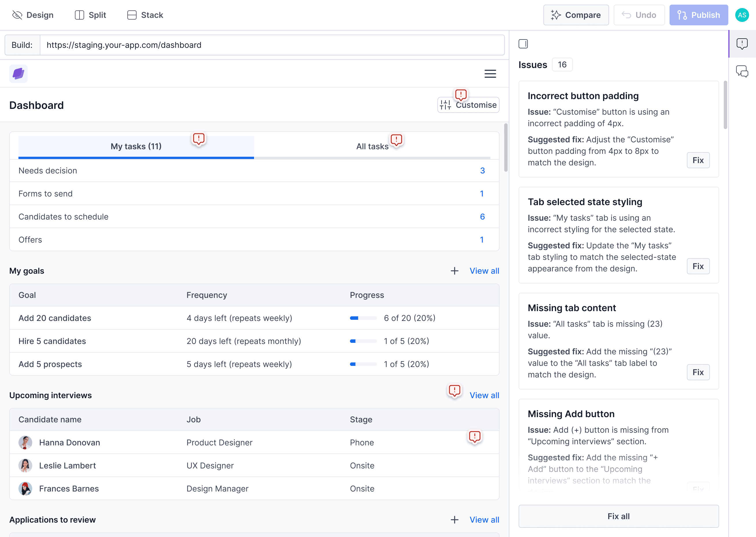Screen dimensions: 756x537
Task: Open the Candidates to schedule row
Action: tap(254, 217)
